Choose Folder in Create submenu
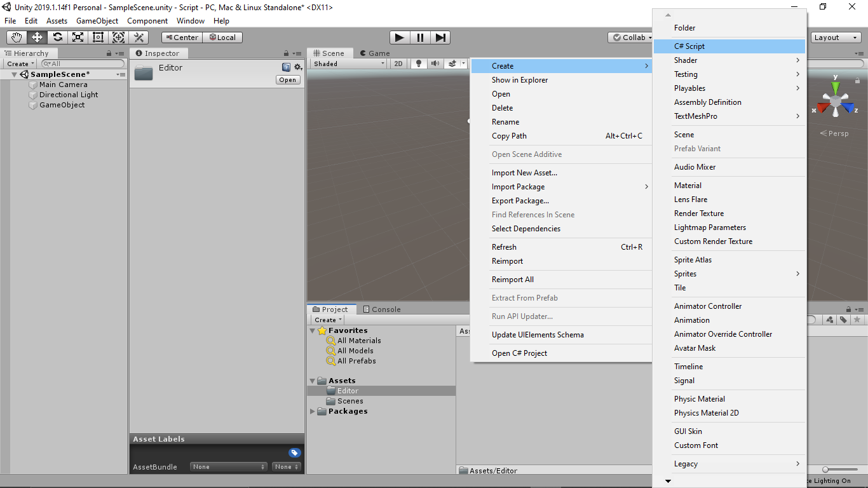This screenshot has height=488, width=868. click(729, 28)
